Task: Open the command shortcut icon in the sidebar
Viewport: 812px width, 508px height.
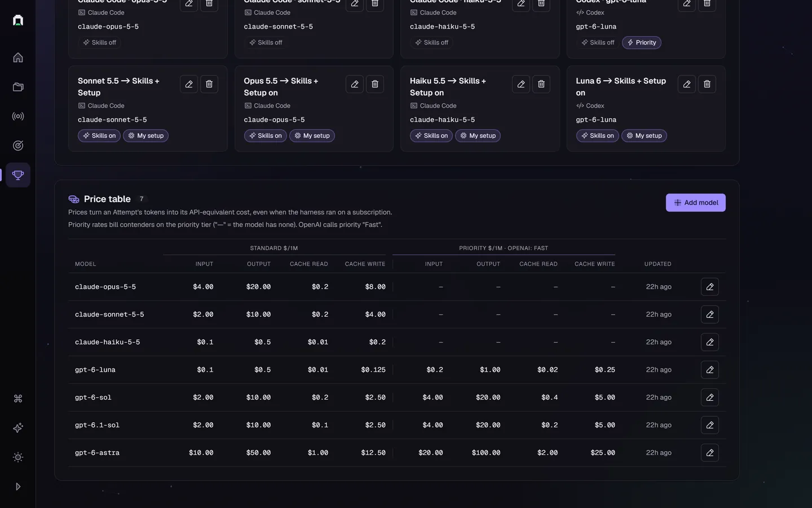Action: point(18,398)
